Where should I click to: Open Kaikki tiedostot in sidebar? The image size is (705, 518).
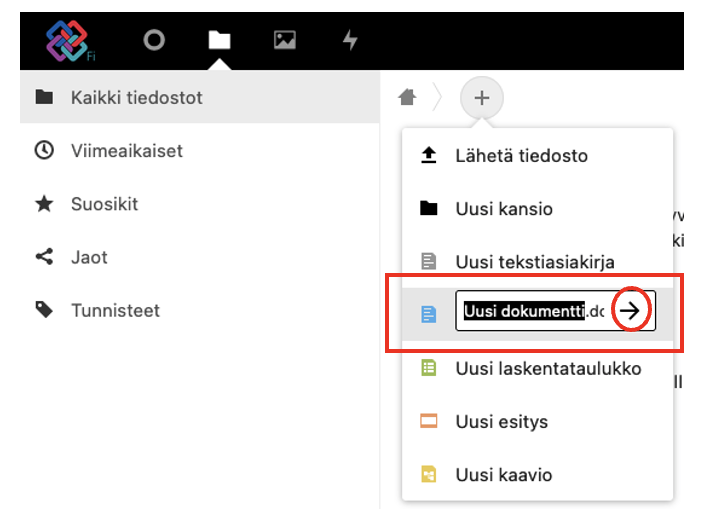click(137, 97)
